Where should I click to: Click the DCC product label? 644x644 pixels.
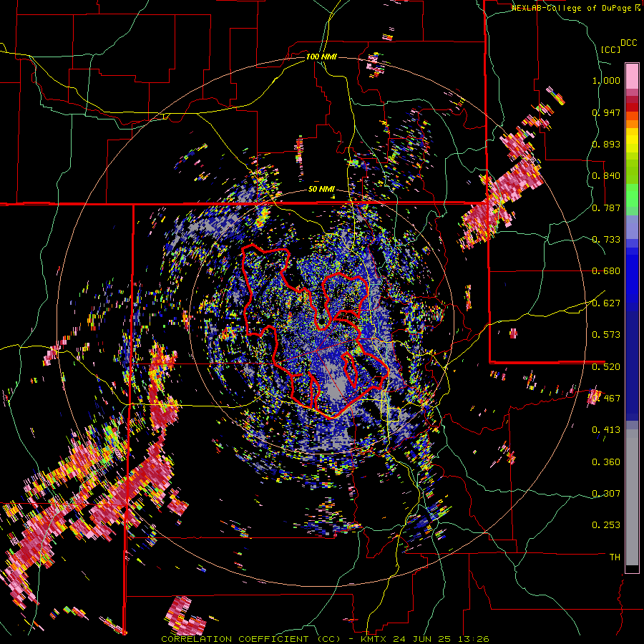(x=628, y=43)
